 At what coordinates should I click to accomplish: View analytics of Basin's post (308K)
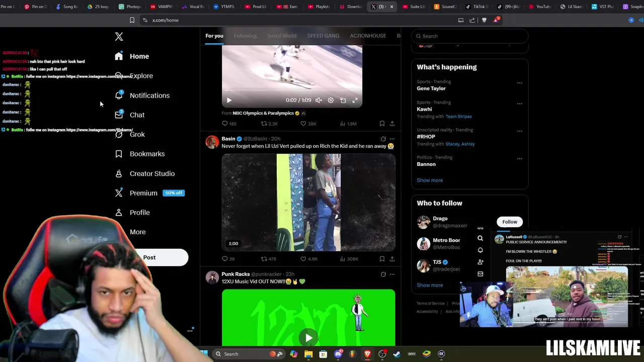coord(349,259)
